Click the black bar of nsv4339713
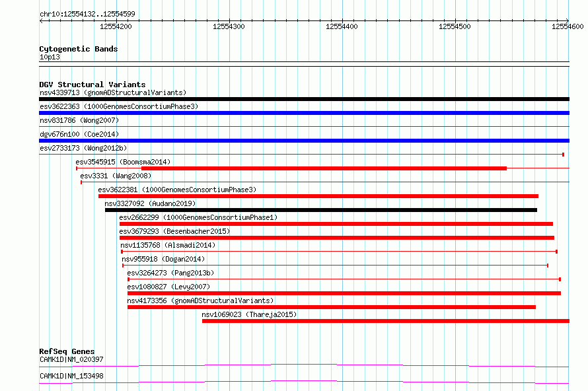588x391 pixels. (304, 99)
